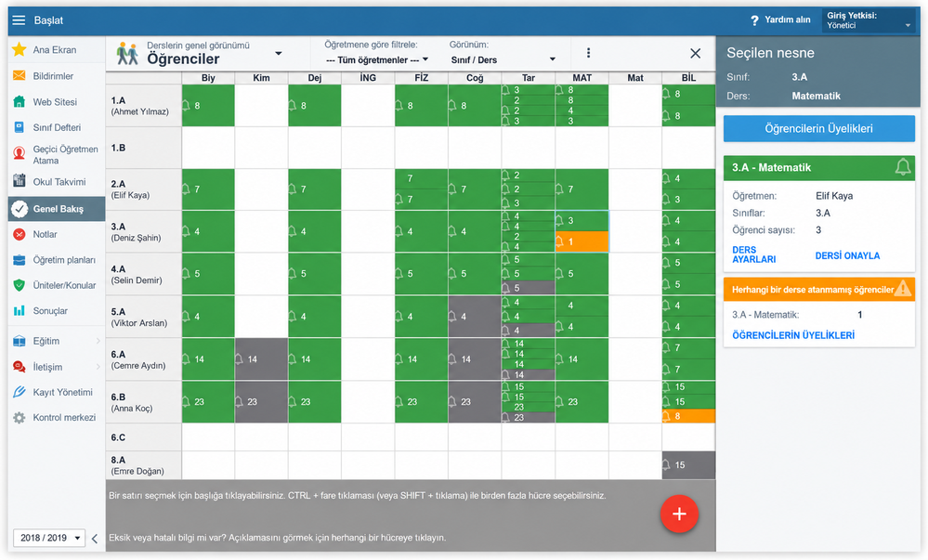Click the DERSİ ONAYLA link
Image resolution: width=928 pixels, height=560 pixels.
(847, 255)
